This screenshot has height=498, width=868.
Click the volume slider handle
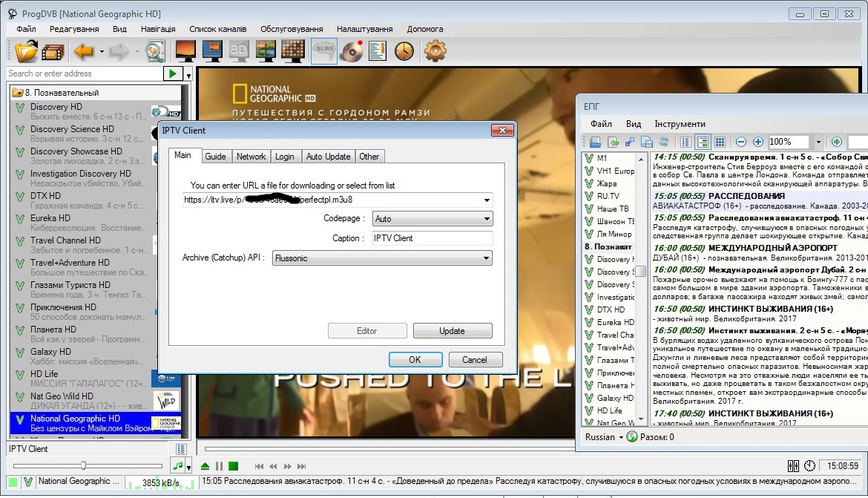(x=83, y=465)
